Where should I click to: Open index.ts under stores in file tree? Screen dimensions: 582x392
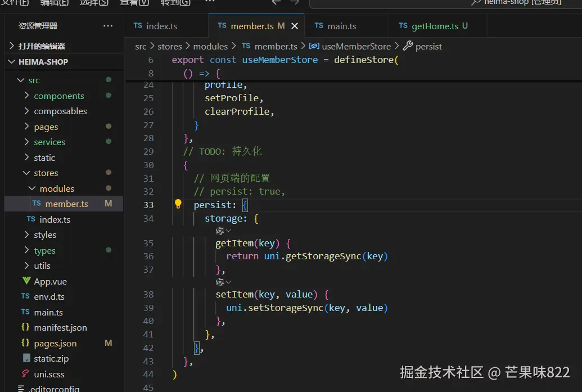[x=64, y=219]
